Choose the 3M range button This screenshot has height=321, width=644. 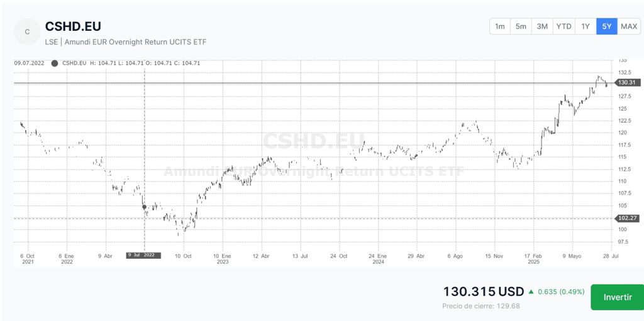[x=542, y=26]
